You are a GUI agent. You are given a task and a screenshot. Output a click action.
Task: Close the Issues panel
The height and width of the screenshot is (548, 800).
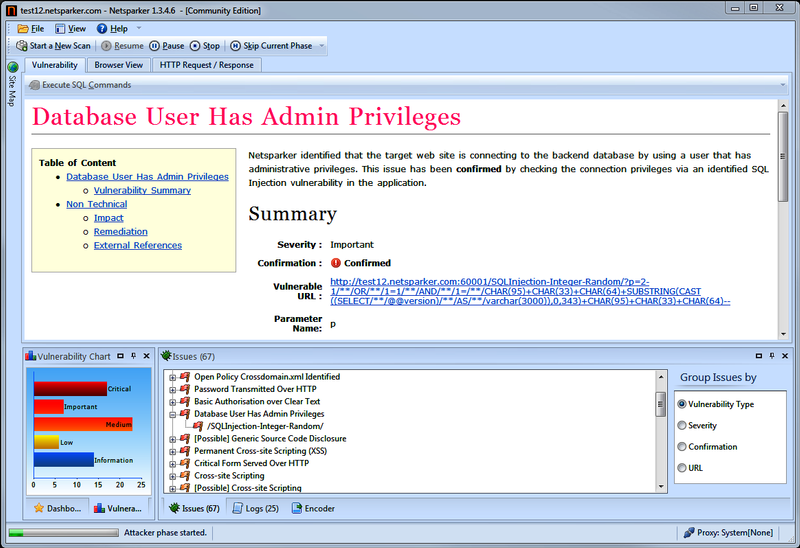(x=785, y=356)
